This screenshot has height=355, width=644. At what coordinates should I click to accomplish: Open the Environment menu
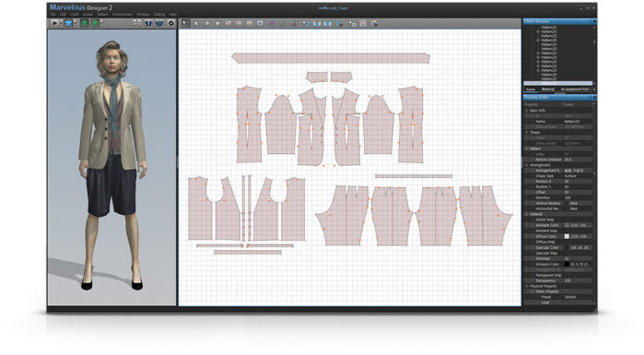(123, 15)
